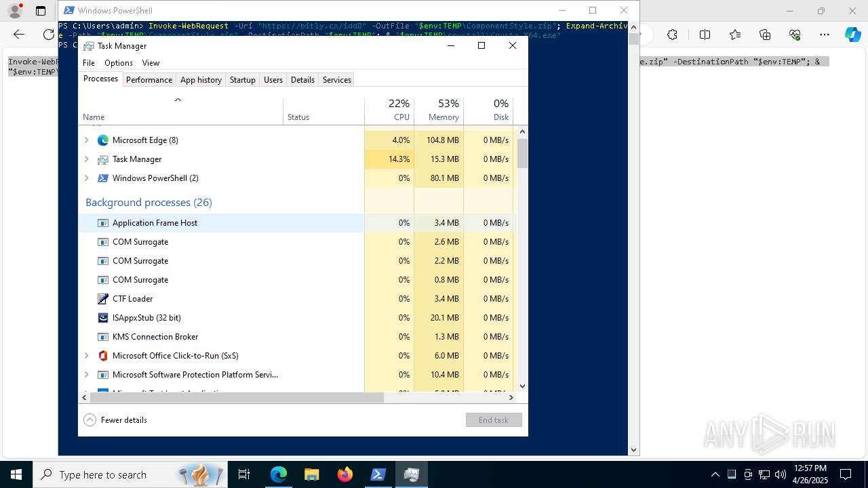Click the KMS Connection Broker icon
Screen dimensions: 868x488
(103, 337)
